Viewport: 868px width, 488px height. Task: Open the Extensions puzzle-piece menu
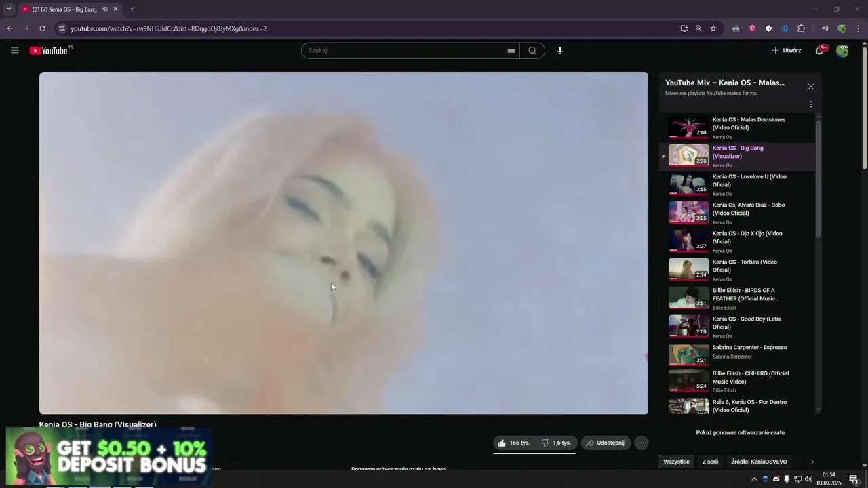[x=801, y=28]
